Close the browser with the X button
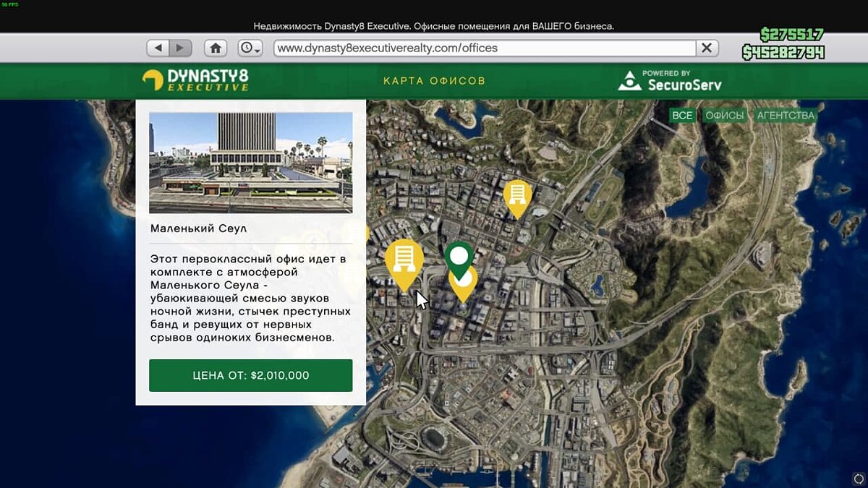The width and height of the screenshot is (868, 488). point(707,48)
